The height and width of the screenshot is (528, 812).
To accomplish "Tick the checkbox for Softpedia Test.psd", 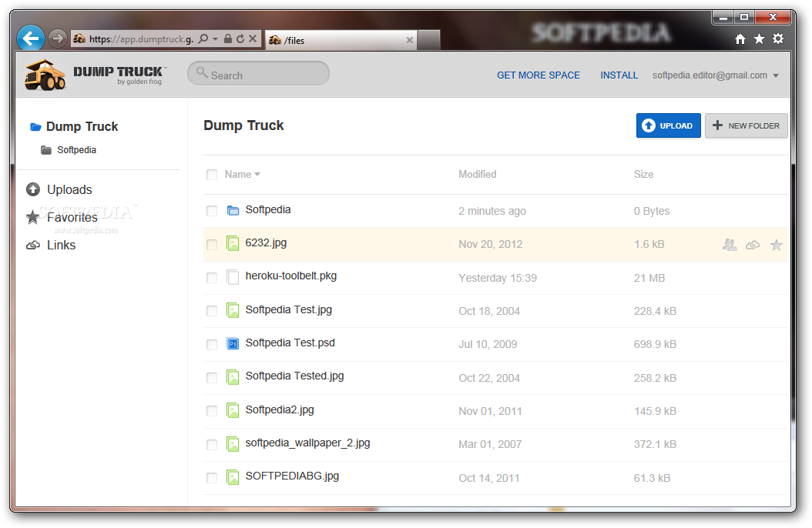I will [x=212, y=344].
